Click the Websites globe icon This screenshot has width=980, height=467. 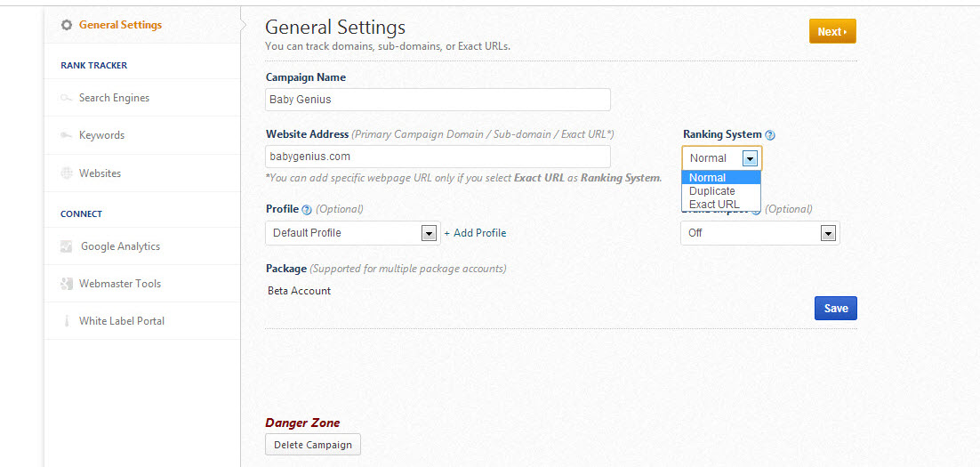[x=66, y=173]
